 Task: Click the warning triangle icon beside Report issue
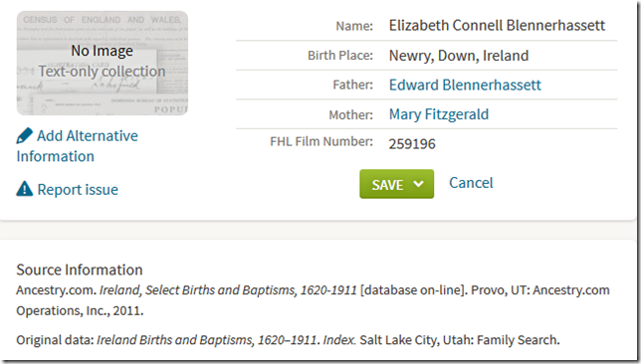[x=25, y=189]
